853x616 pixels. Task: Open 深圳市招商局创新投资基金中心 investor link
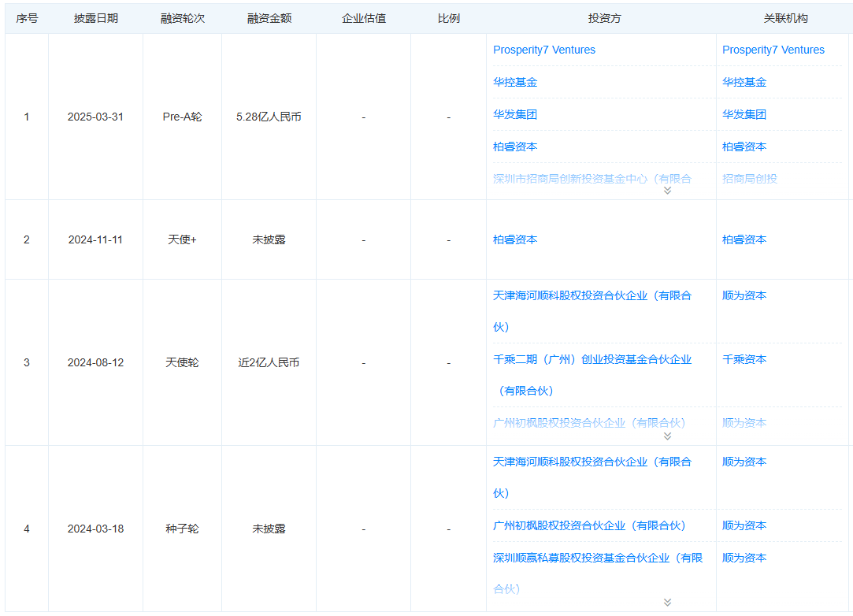592,179
